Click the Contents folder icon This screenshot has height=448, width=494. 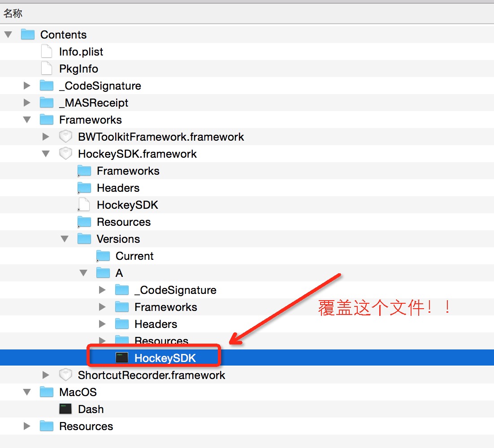coord(28,34)
